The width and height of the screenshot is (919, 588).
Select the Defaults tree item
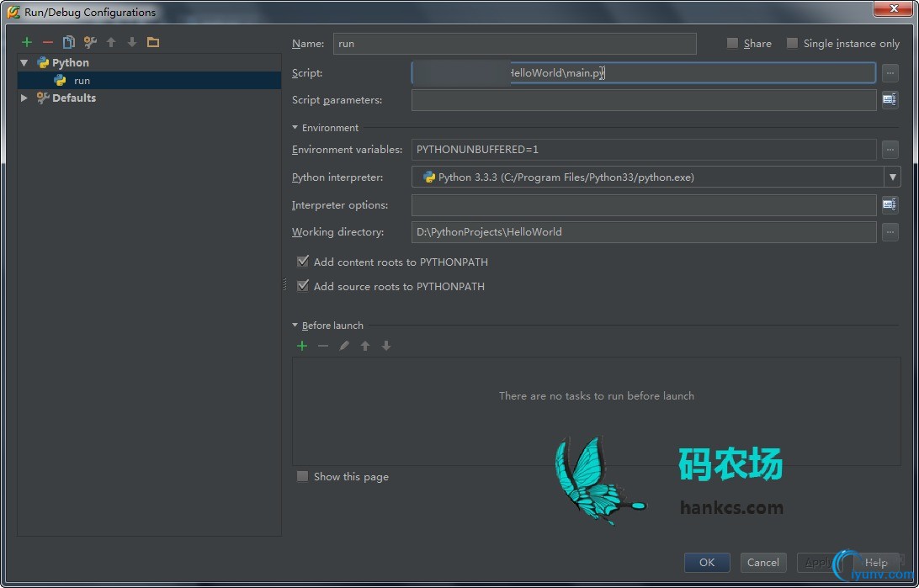[74, 98]
